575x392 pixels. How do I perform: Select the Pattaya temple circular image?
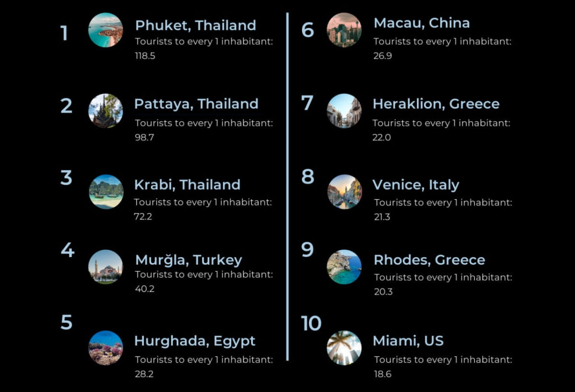pos(105,111)
